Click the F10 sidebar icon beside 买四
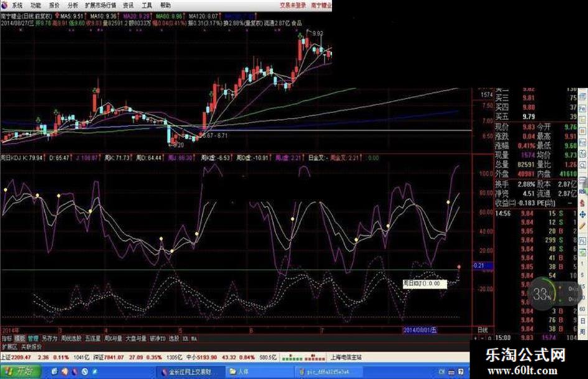Image resolution: width=588 pixels, height=379 pixels. [582, 108]
